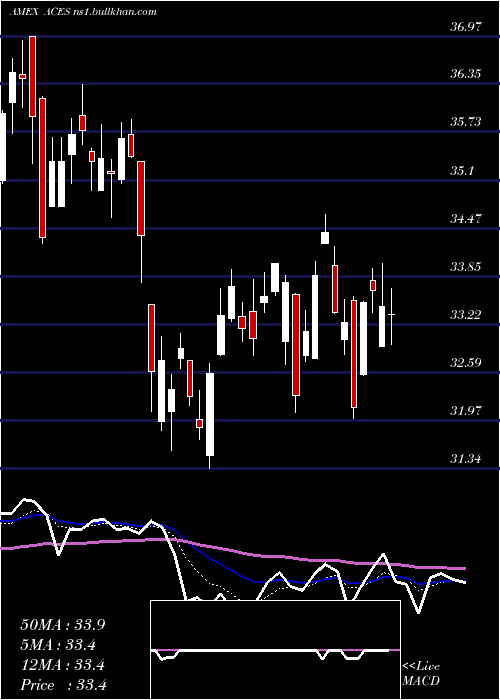This screenshot has height=700, width=500.
Task: Click the Price : 33.4 readout
Action: click(63, 685)
